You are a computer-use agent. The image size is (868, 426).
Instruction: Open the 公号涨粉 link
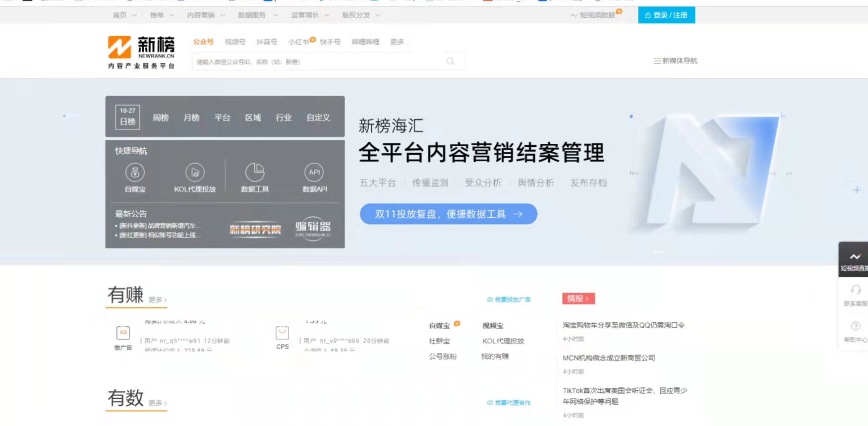coord(443,357)
